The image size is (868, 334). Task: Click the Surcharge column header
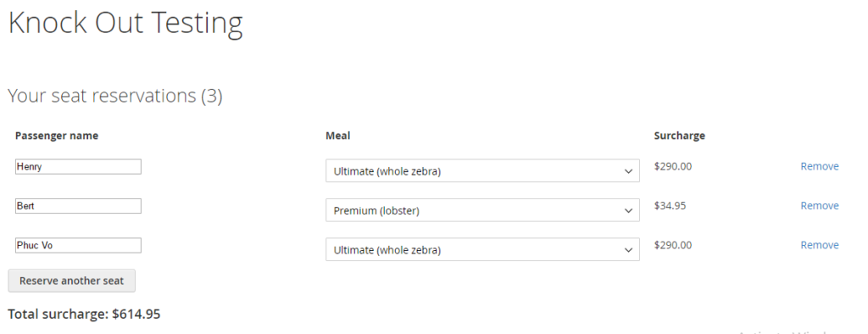(x=679, y=136)
